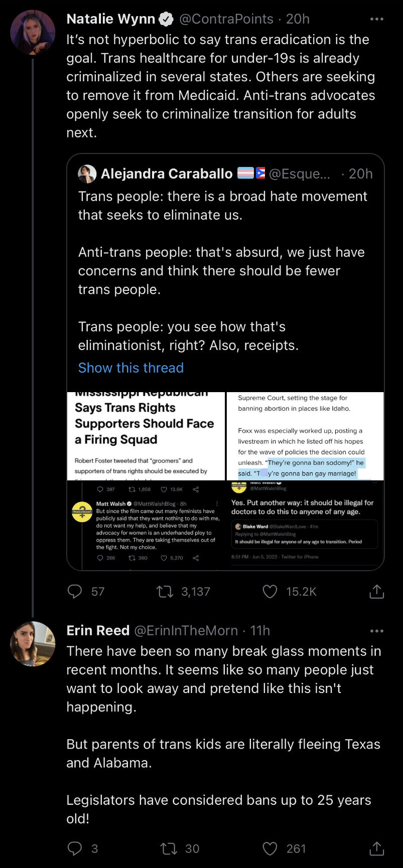Open the Matt Walsh tweet screenshot
Viewport: 403px width, 868px height.
[146, 525]
